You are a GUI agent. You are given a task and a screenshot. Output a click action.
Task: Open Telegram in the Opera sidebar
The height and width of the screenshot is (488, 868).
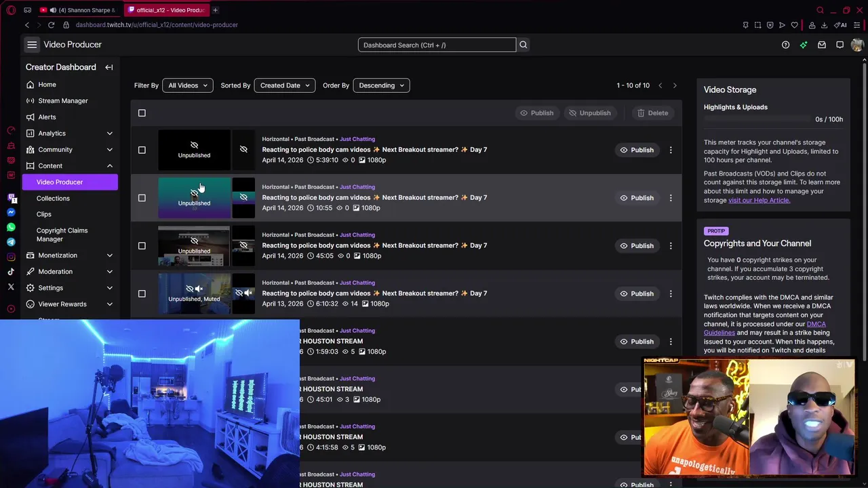(x=11, y=242)
